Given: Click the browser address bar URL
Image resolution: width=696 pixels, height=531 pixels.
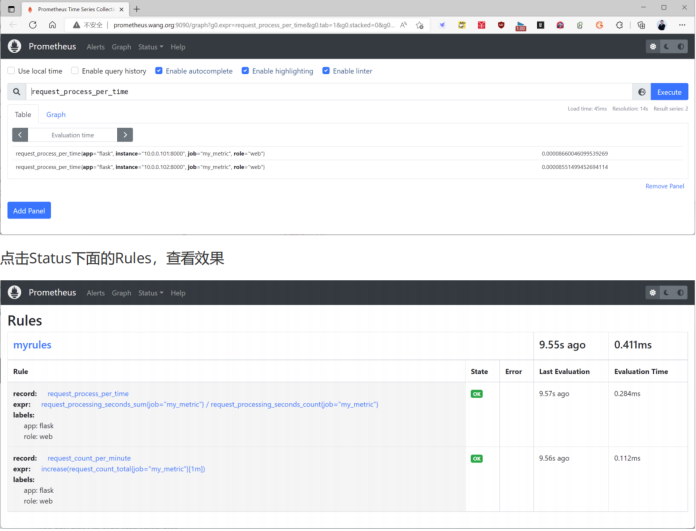Looking at the screenshot, I should [253, 25].
